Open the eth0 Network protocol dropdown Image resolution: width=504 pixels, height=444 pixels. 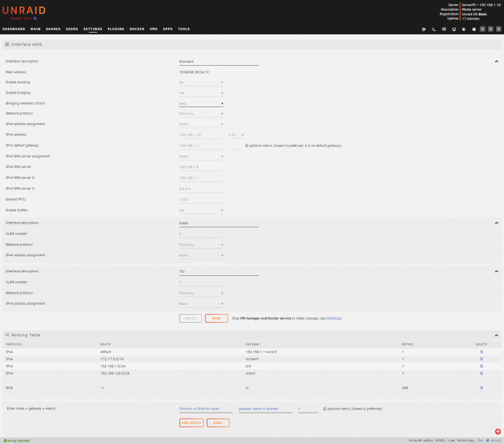click(201, 114)
